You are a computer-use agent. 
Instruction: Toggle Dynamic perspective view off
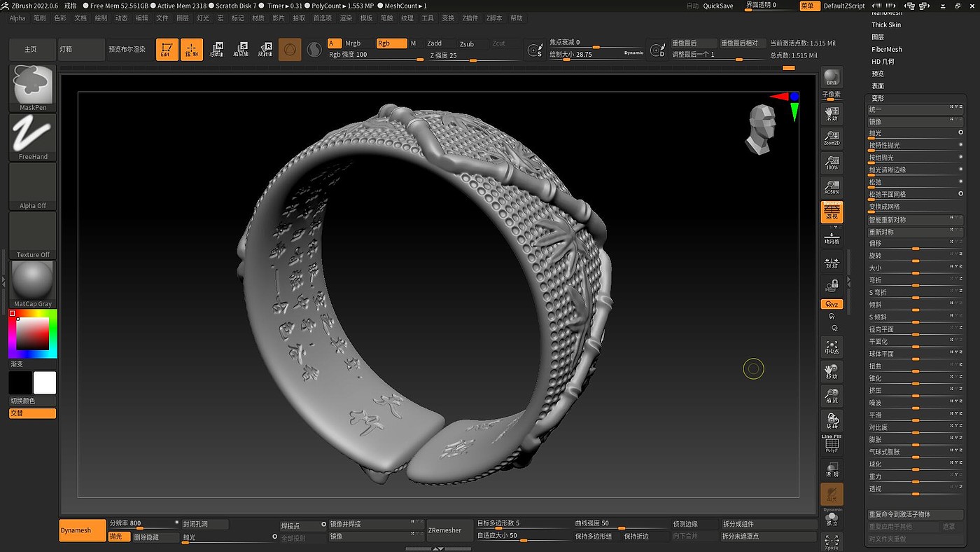tap(832, 212)
